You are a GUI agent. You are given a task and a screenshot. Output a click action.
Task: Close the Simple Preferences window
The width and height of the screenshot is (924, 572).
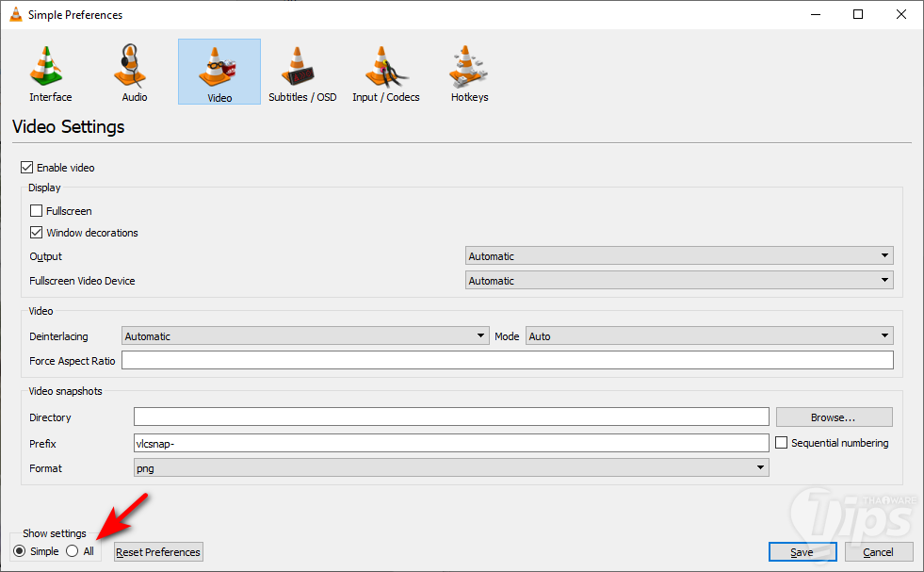901,14
